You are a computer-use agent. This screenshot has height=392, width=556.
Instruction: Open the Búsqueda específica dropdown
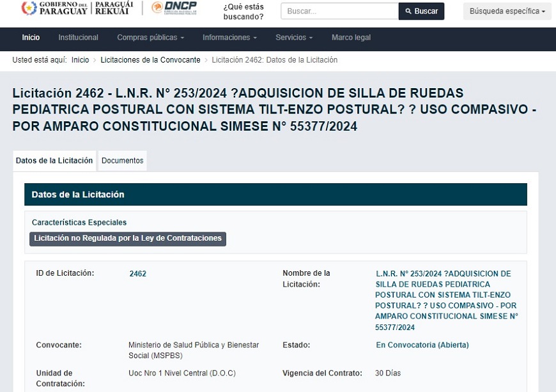(x=507, y=11)
